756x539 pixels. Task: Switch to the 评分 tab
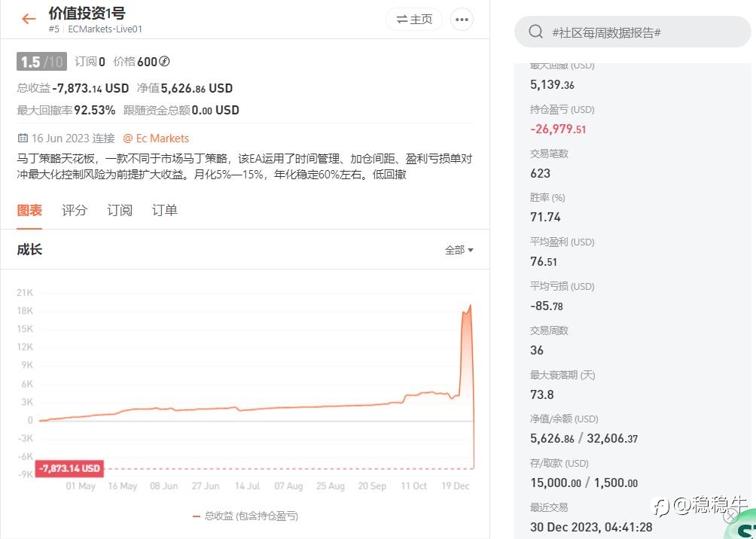pos(75,210)
